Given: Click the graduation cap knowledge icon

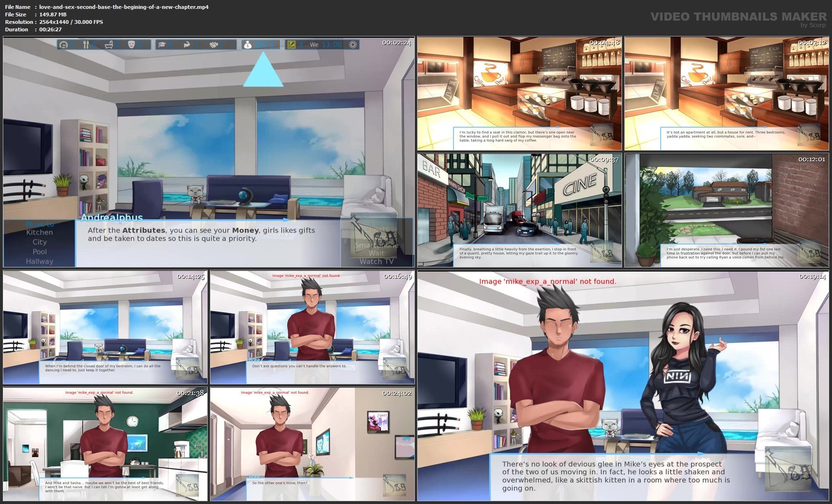Looking at the screenshot, I should coord(161,45).
